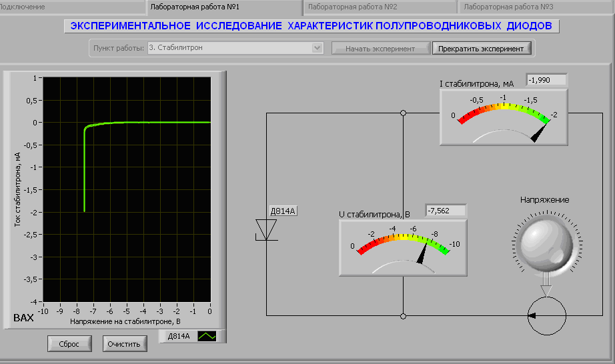Go to the Подключение tab
The height and width of the screenshot is (364, 615).
click(71, 7)
